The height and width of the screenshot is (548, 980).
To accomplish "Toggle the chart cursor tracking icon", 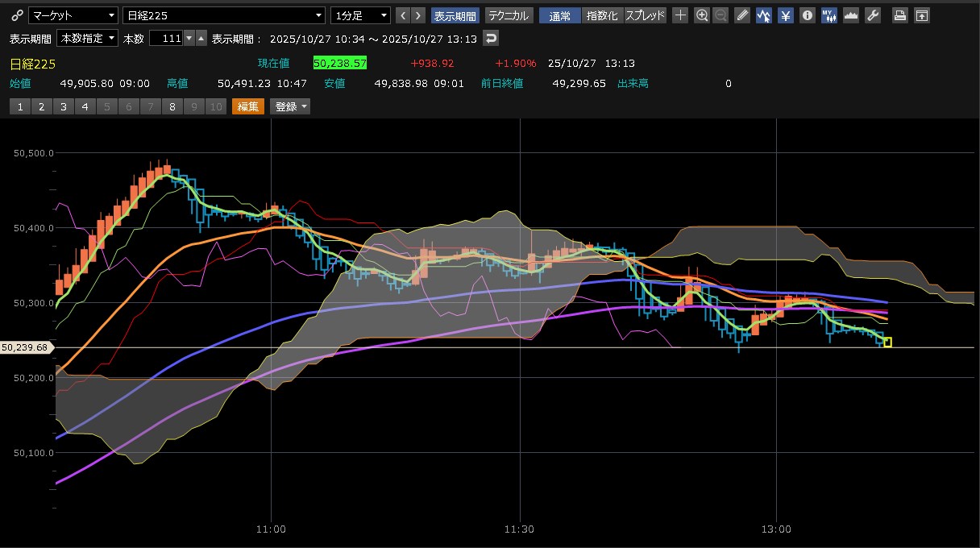I will click(763, 15).
